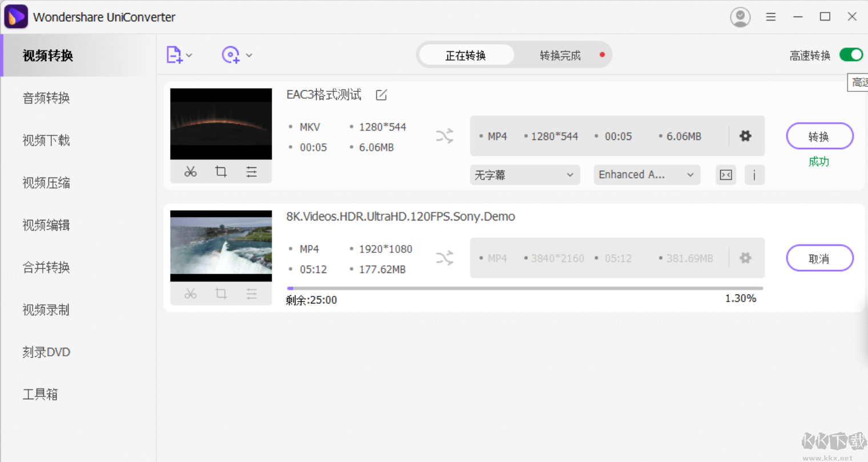Click the crop icon under EAC3 video
The width and height of the screenshot is (868, 462).
coord(221,172)
